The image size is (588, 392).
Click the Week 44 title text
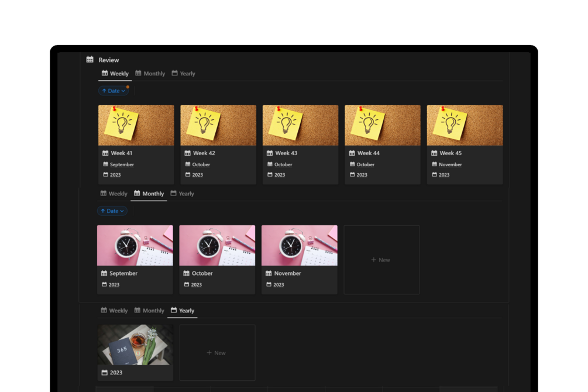[368, 153]
